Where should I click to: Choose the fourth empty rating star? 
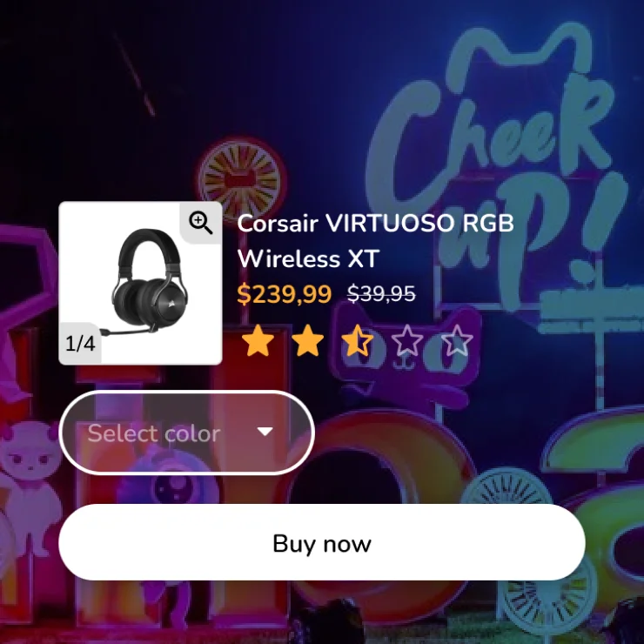(x=407, y=340)
